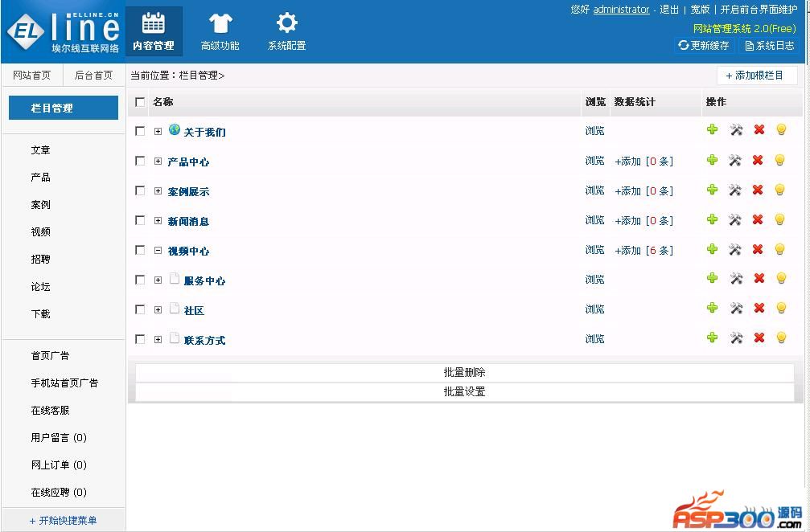
Task: Click tools icon in 新闻消息 row
Action: 735,220
